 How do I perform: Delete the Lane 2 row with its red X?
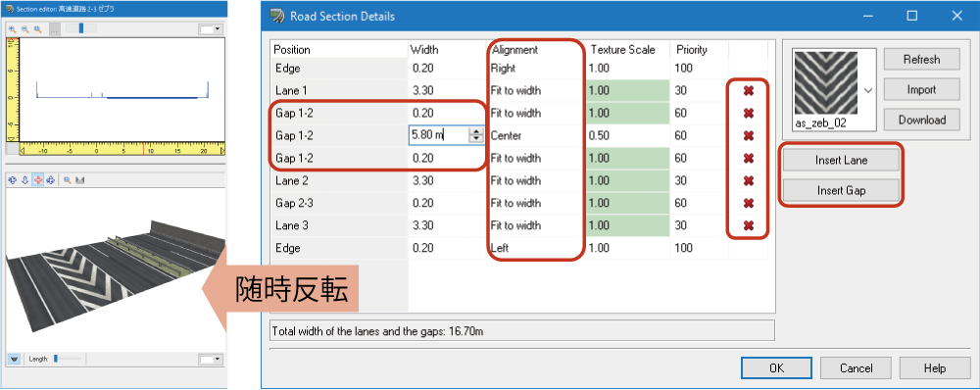pos(748,181)
